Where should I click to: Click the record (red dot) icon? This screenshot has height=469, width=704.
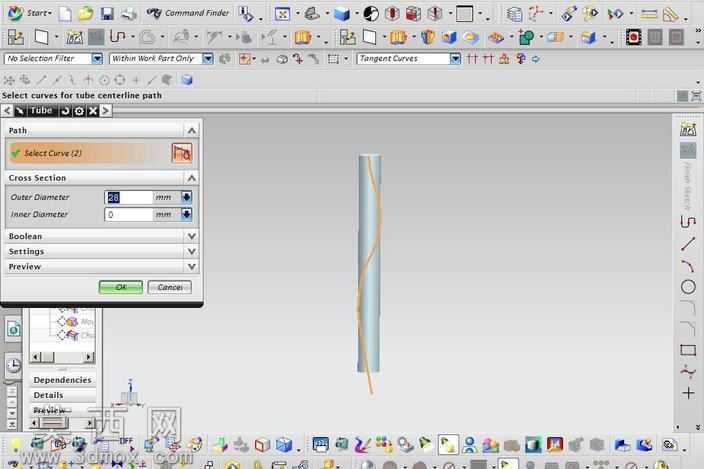pyautogui.click(x=633, y=37)
